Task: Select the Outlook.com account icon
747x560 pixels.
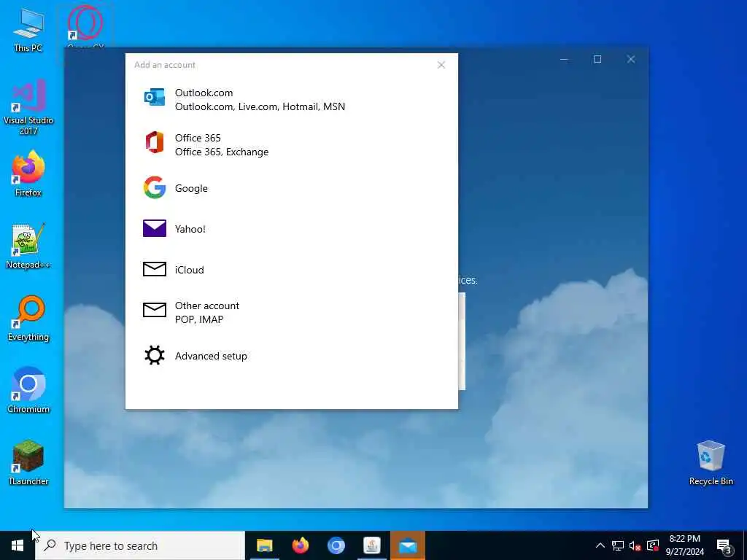Action: coord(155,97)
